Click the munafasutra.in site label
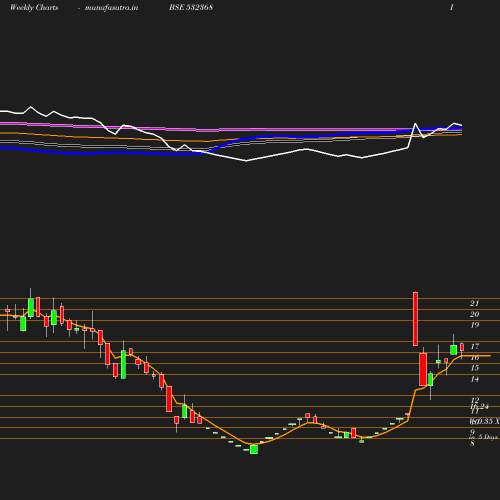The height and width of the screenshot is (500, 500). [111, 8]
